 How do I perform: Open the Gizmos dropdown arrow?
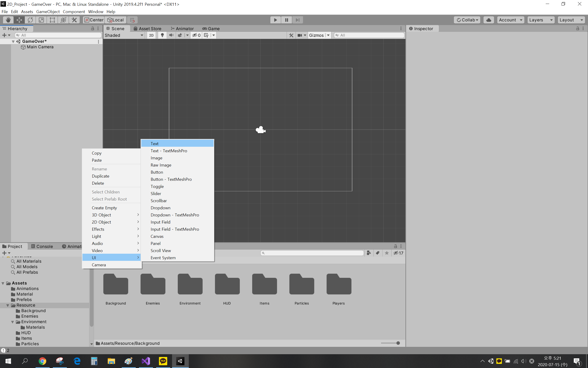[x=328, y=35]
